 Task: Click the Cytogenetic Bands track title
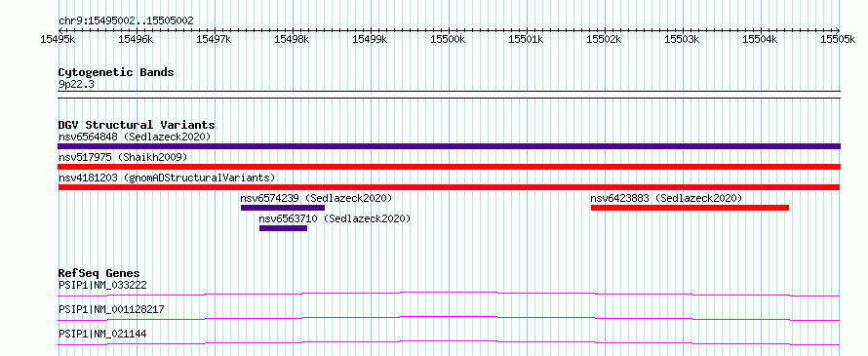point(116,72)
